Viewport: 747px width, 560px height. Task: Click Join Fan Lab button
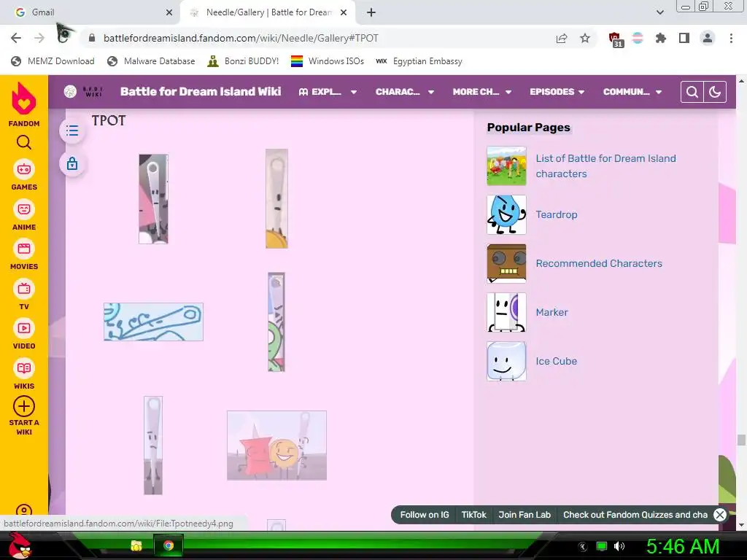point(525,515)
